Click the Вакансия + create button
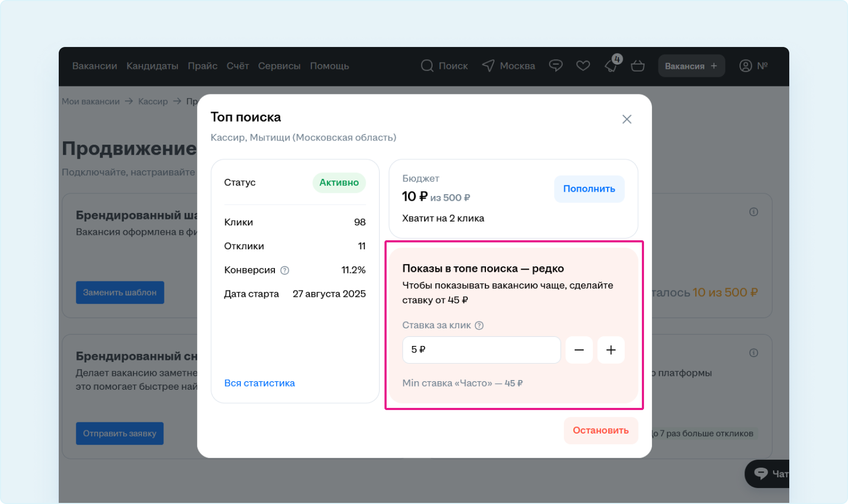 (x=691, y=66)
